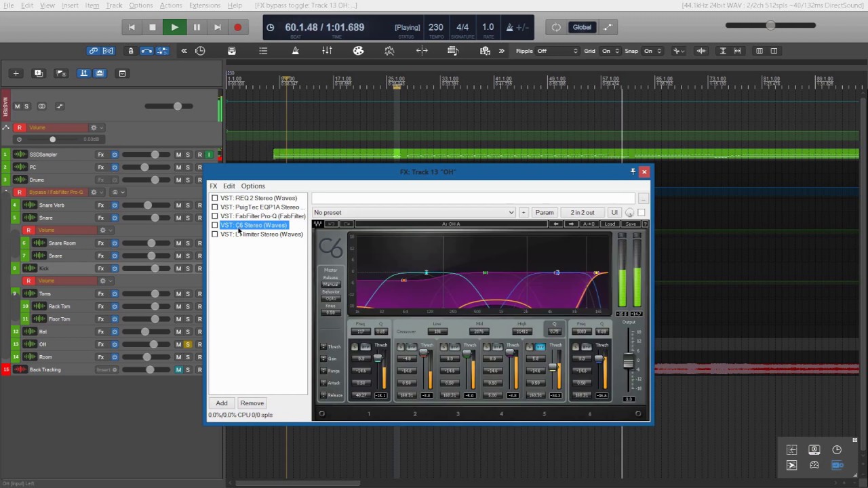Toggle item grouping link icon
Image resolution: width=868 pixels, height=488 pixels.
point(94,51)
